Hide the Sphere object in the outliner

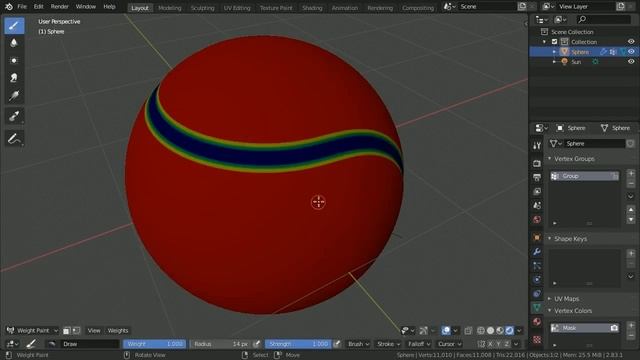coord(631,51)
